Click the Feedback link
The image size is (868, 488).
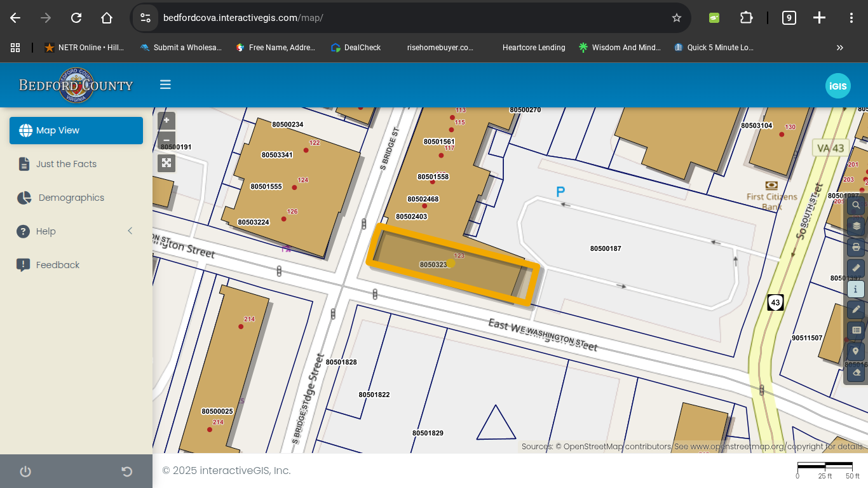[x=57, y=265]
